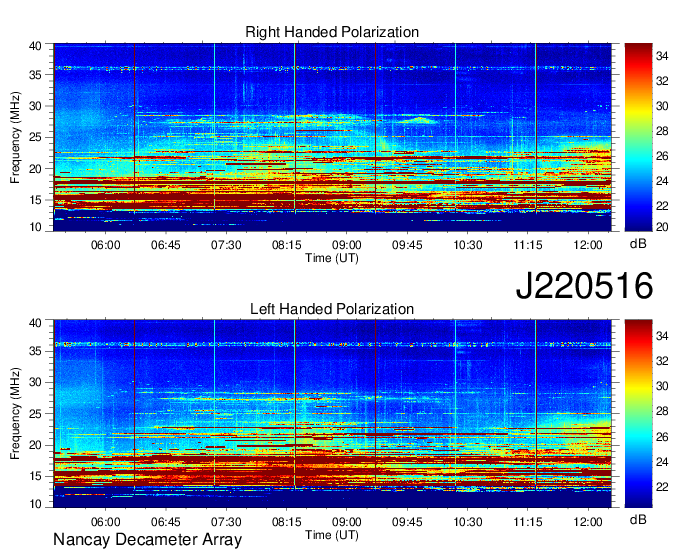Click "Time (UT)" label of the top plot
This screenshot has width=680, height=552.
[x=332, y=258]
